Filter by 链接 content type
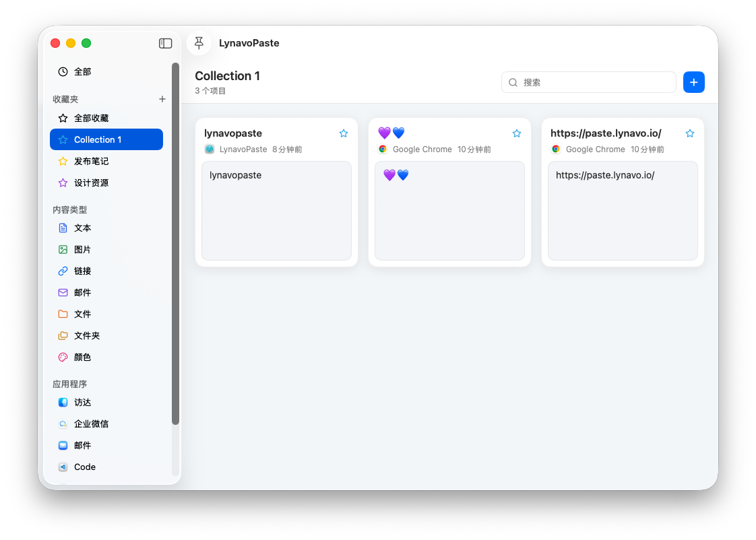The image size is (756, 540). pos(106,271)
